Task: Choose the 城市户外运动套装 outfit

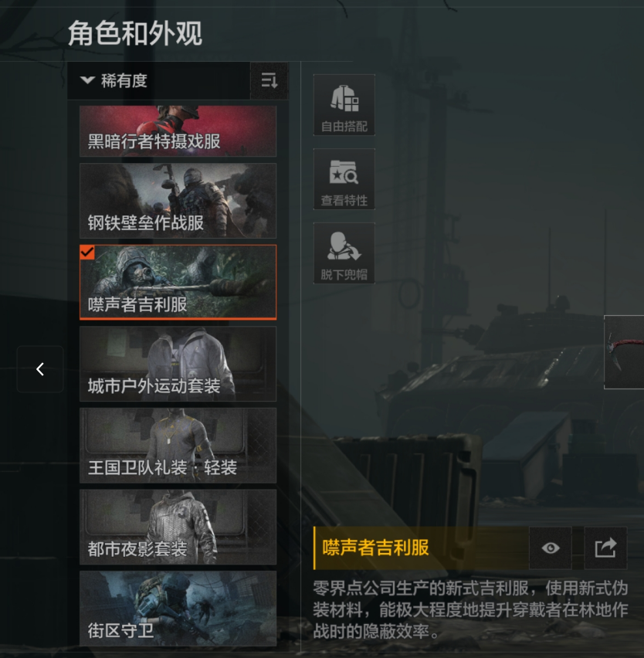Action: click(178, 364)
